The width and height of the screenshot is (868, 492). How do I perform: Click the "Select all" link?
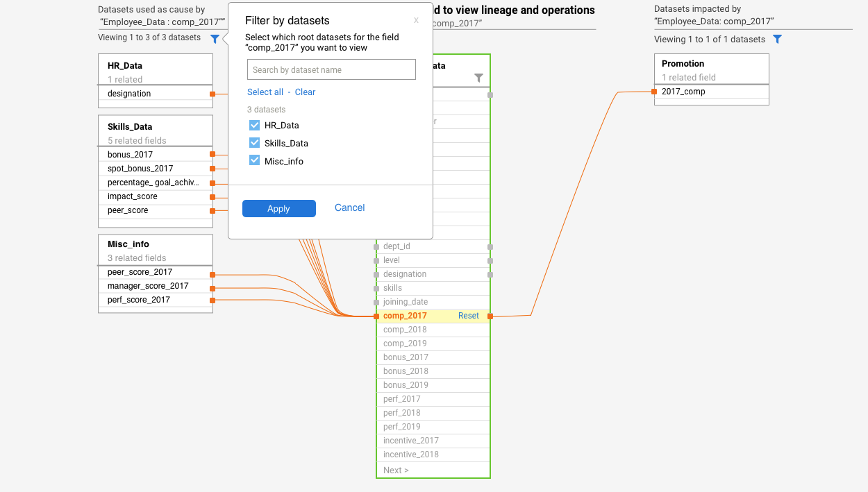(x=265, y=92)
